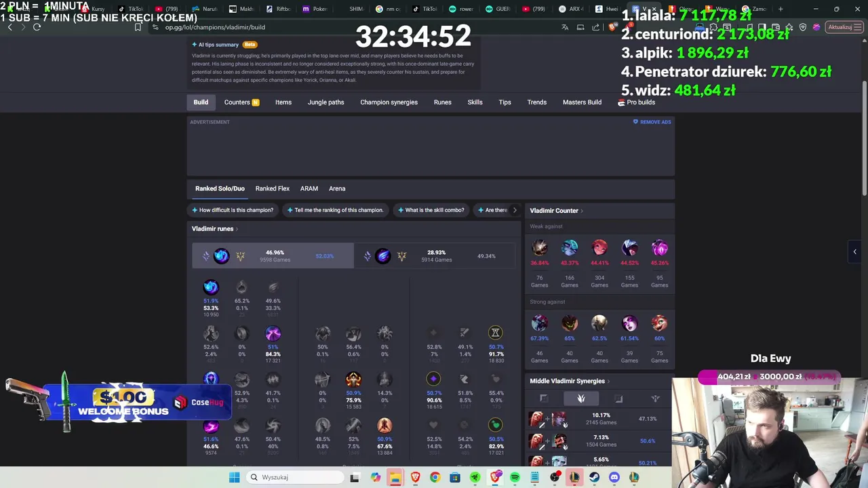Click the rune icon showing 65.2% win rate

click(241, 287)
